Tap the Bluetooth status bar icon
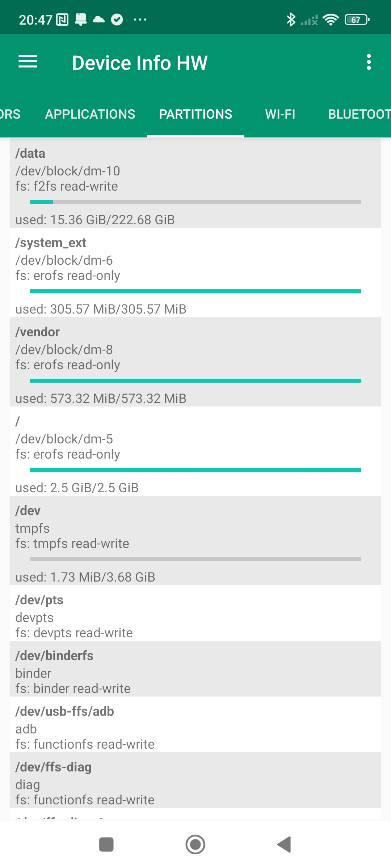Image resolution: width=391 pixels, height=868 pixels. tap(291, 20)
